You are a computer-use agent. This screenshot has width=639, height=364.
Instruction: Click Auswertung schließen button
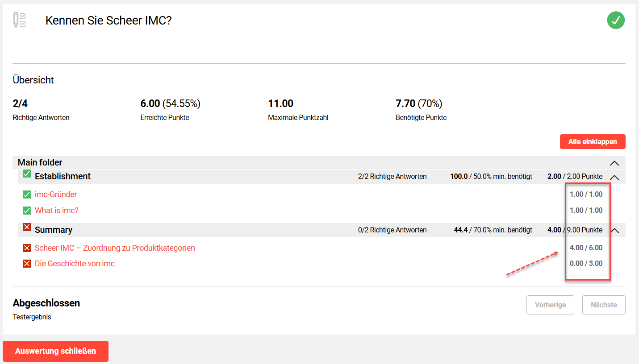(55, 351)
